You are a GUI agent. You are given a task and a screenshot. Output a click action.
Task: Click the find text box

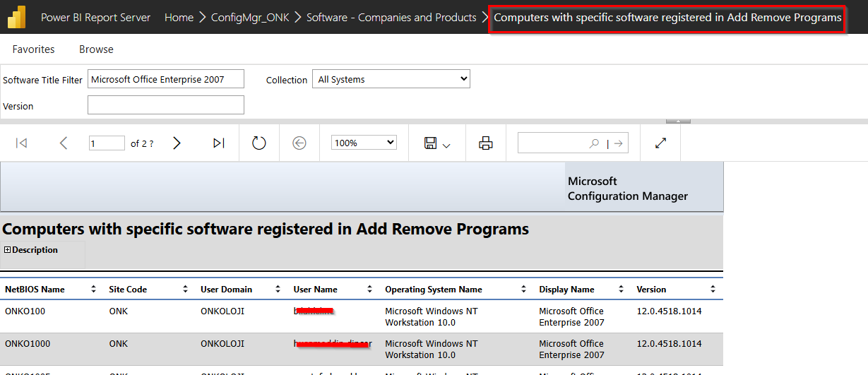[x=553, y=143]
